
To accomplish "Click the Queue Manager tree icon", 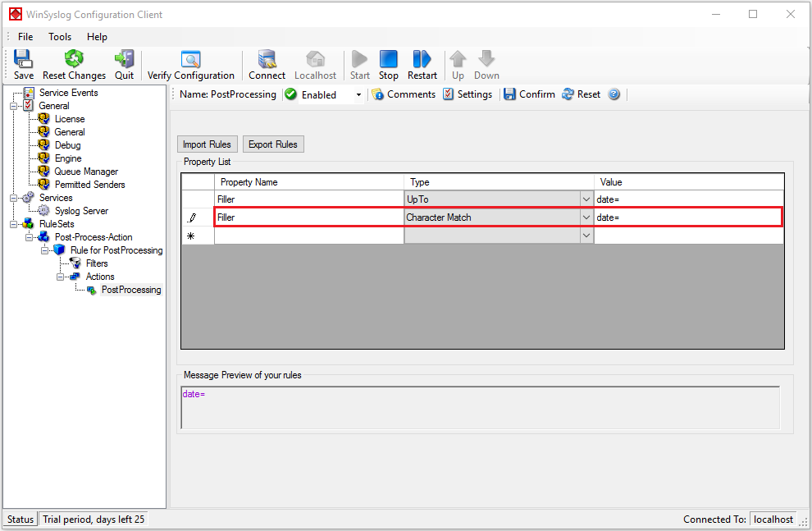I will (x=44, y=172).
